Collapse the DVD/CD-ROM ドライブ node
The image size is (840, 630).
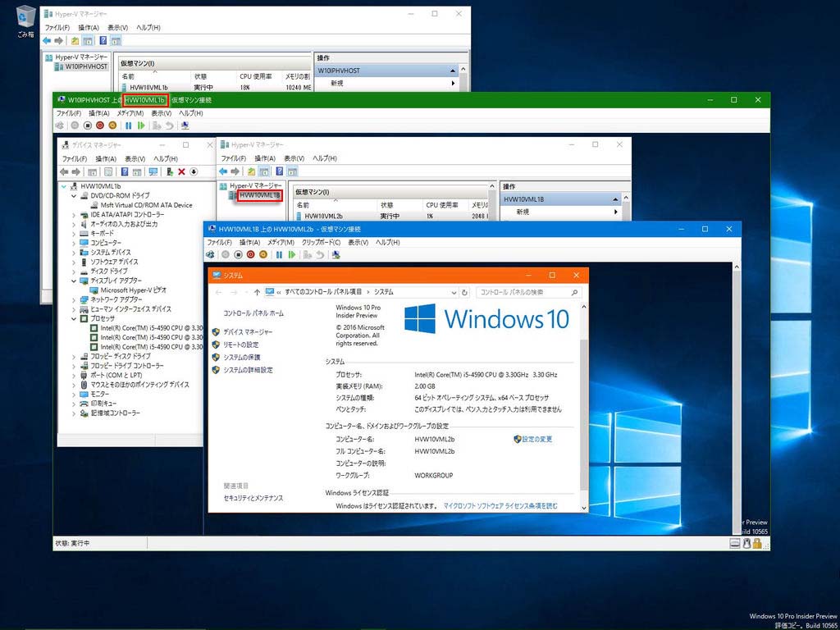pyautogui.click(x=74, y=196)
